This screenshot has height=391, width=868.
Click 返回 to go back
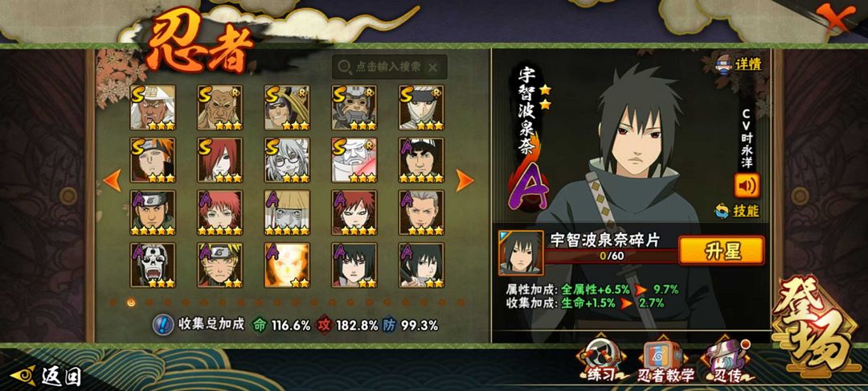tap(47, 377)
